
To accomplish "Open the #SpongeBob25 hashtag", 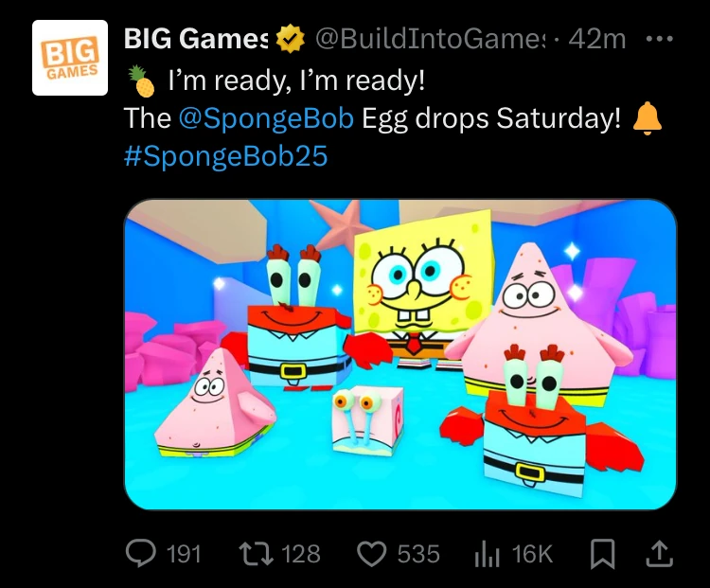I will point(225,155).
